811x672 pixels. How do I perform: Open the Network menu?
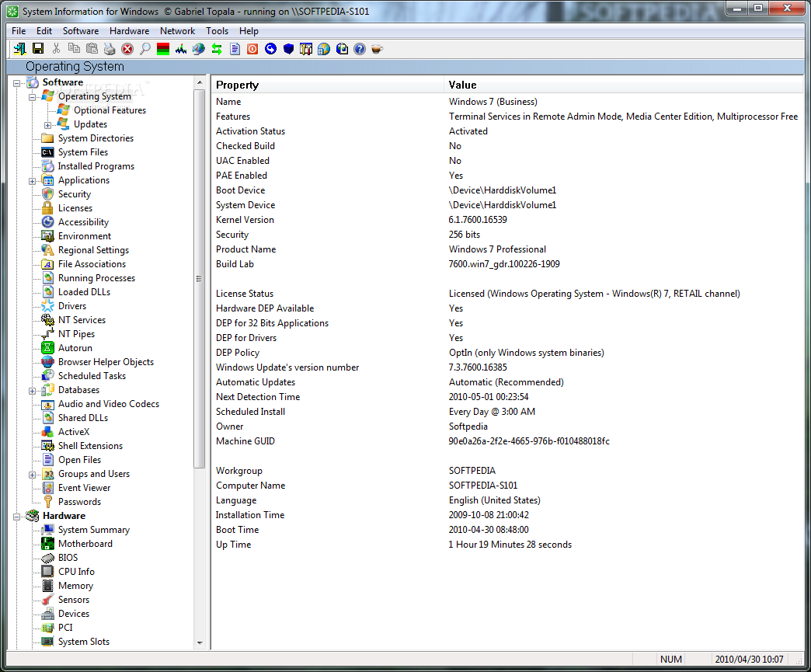point(177,30)
